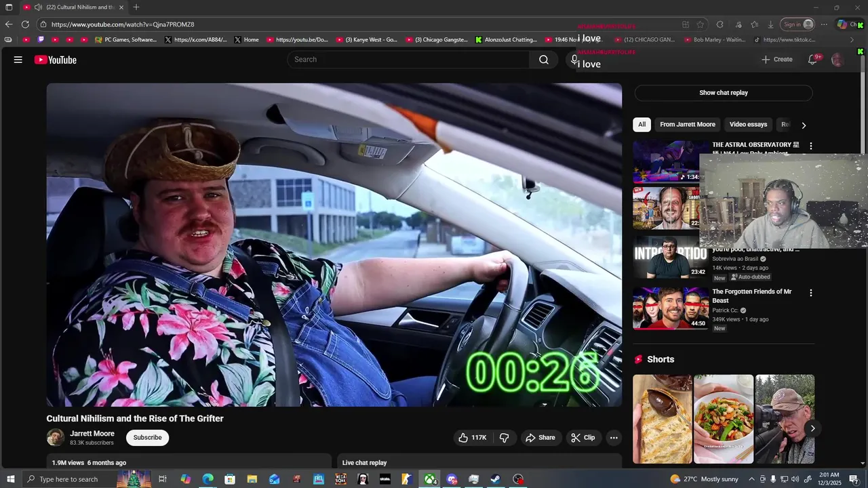Open a new browser tab

pyautogui.click(x=136, y=7)
